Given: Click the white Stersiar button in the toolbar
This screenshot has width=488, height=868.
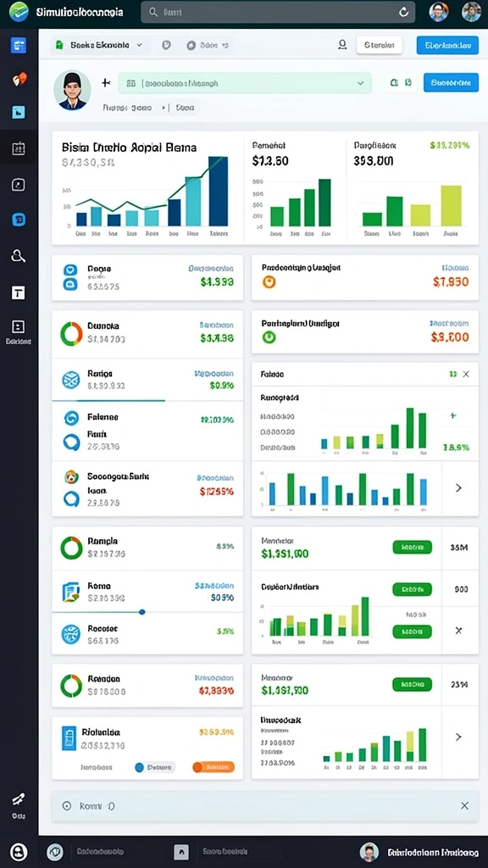Looking at the screenshot, I should tap(379, 45).
